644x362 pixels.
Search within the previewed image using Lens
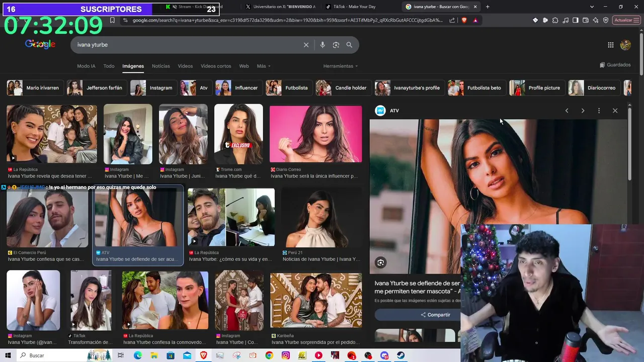(x=380, y=262)
